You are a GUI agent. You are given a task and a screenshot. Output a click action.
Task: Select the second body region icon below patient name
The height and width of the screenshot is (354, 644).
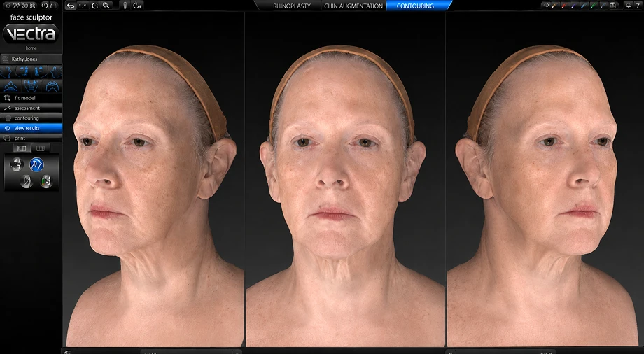[x=23, y=72]
